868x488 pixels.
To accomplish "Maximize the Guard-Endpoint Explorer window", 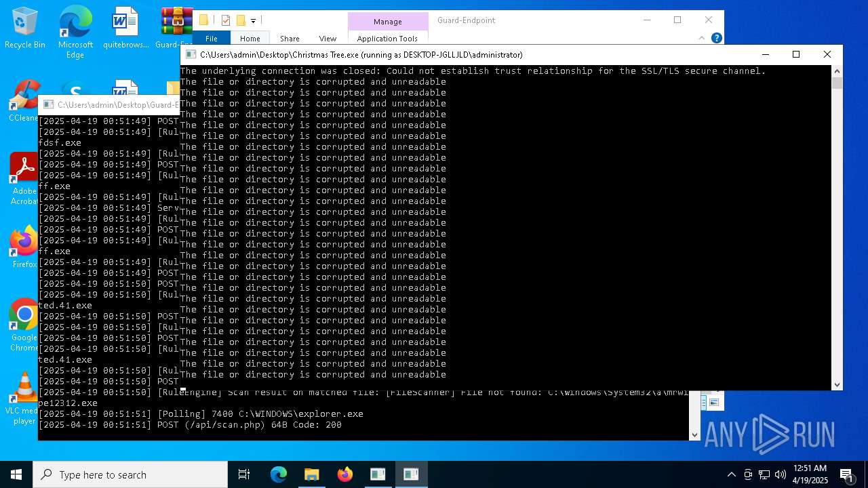I will 677,20.
